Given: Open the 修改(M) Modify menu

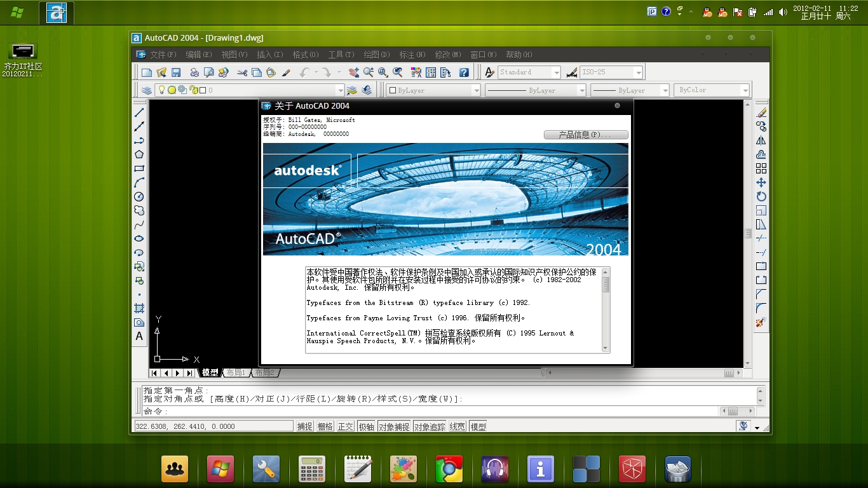Looking at the screenshot, I should (x=449, y=55).
